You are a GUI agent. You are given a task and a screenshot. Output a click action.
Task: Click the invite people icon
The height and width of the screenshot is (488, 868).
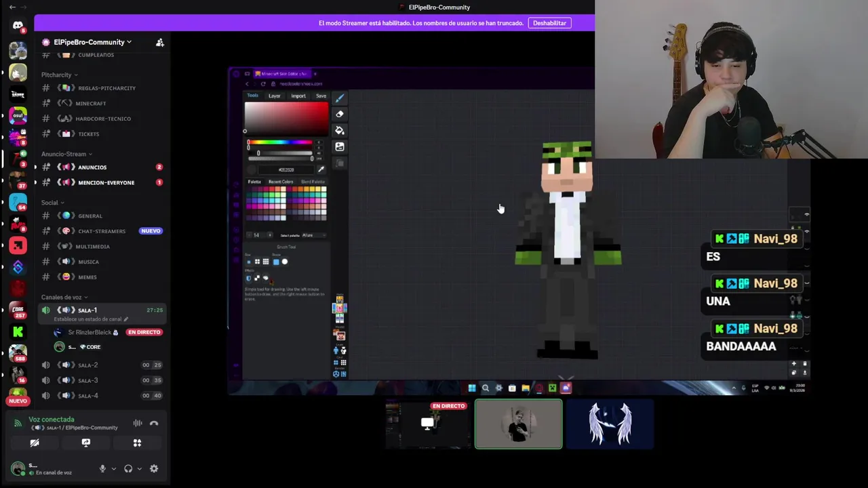pyautogui.click(x=160, y=43)
